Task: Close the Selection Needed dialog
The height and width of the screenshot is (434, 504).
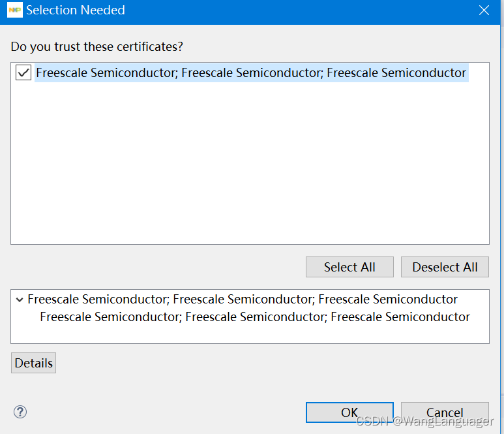Action: pyautogui.click(x=484, y=10)
